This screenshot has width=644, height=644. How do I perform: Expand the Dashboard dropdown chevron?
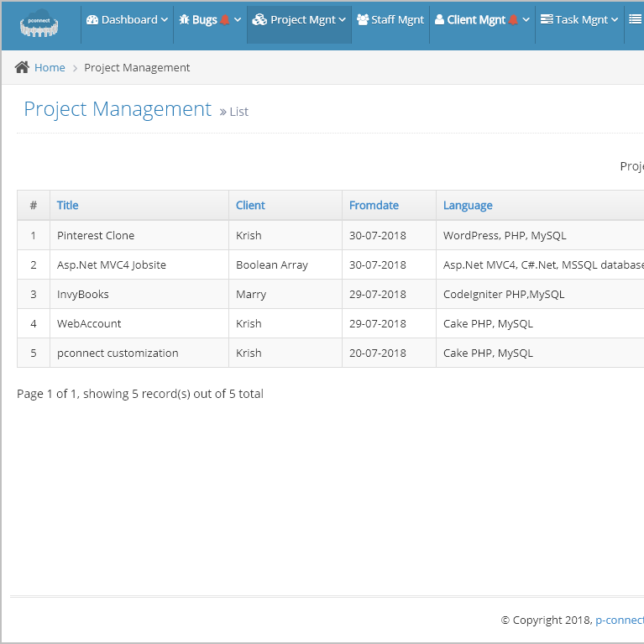(x=165, y=19)
